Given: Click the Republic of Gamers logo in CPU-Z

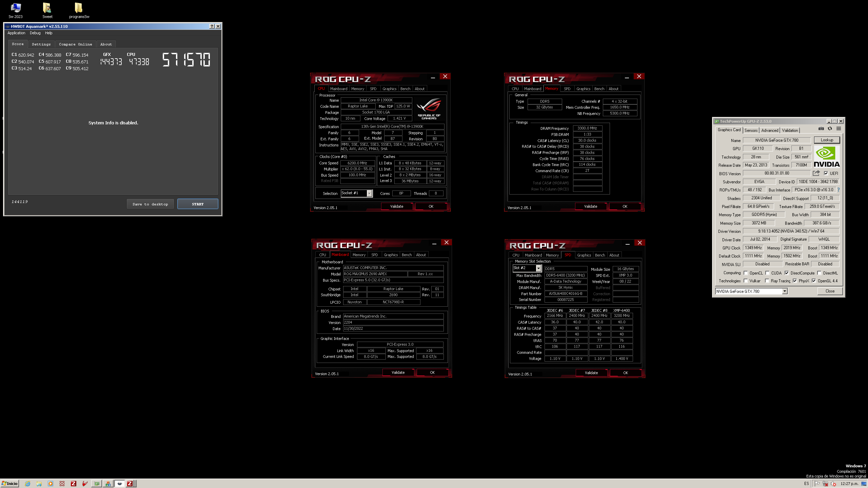Looking at the screenshot, I should pyautogui.click(x=429, y=108).
